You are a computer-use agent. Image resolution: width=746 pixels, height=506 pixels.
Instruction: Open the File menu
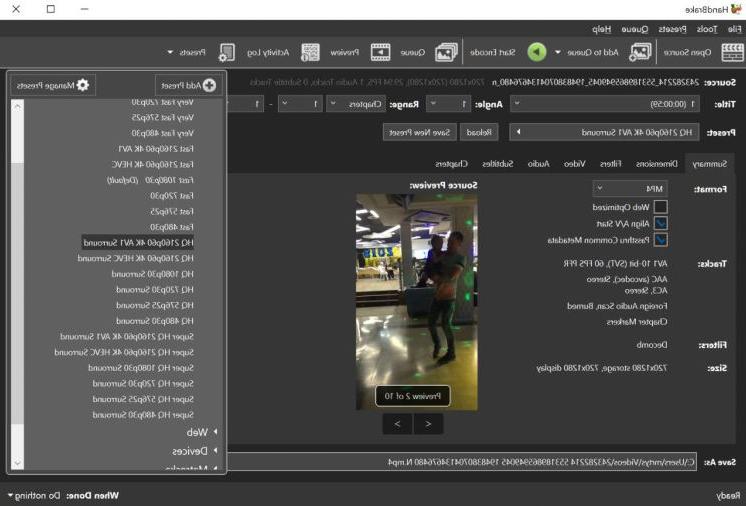pos(735,29)
